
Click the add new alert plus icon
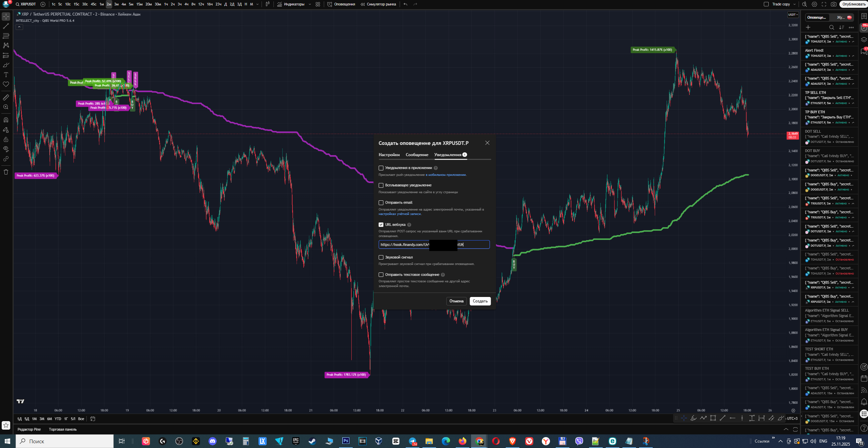click(808, 27)
